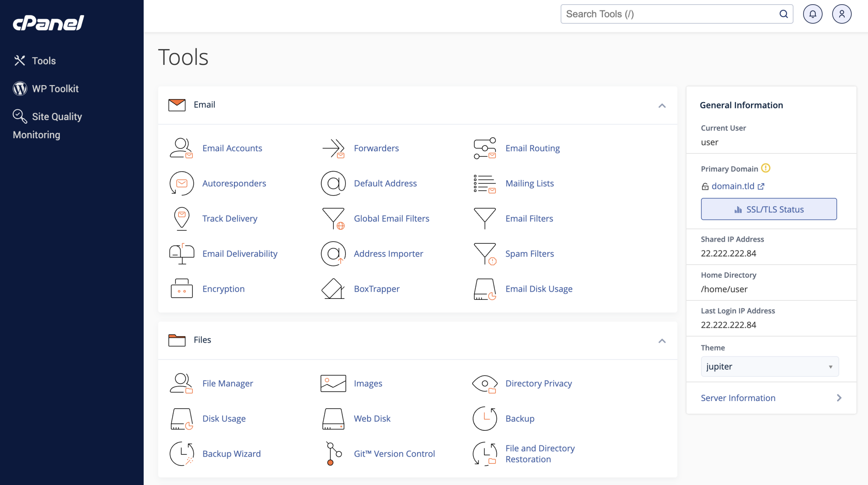This screenshot has height=485, width=868.
Task: Select the Directory Privacy icon
Action: (x=484, y=383)
